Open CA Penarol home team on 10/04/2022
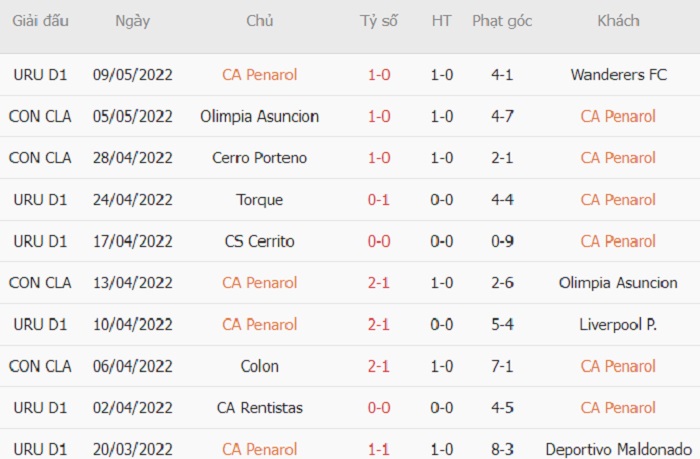This screenshot has width=700, height=459. pyautogui.click(x=259, y=325)
